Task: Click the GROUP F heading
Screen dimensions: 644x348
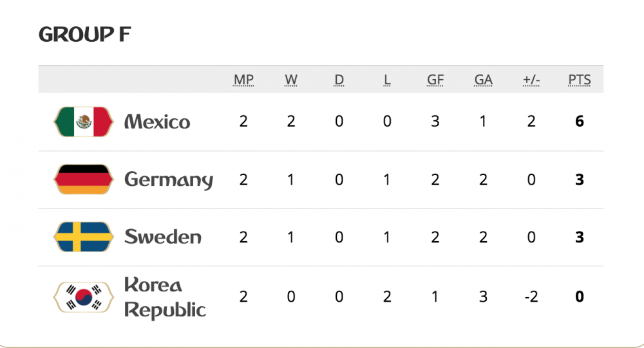Action: (x=84, y=35)
